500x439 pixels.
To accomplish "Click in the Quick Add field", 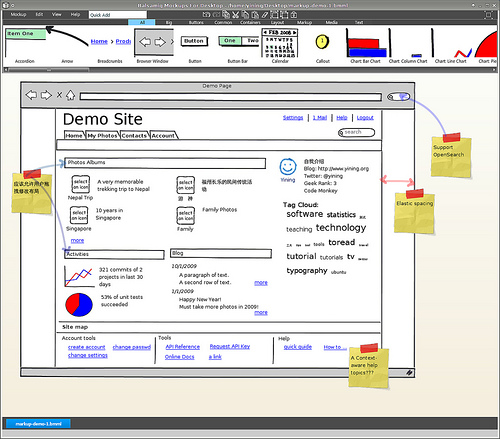I will click(x=118, y=15).
